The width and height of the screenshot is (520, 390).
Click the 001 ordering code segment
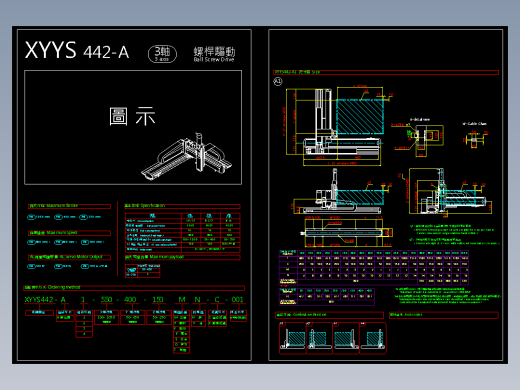click(x=237, y=300)
